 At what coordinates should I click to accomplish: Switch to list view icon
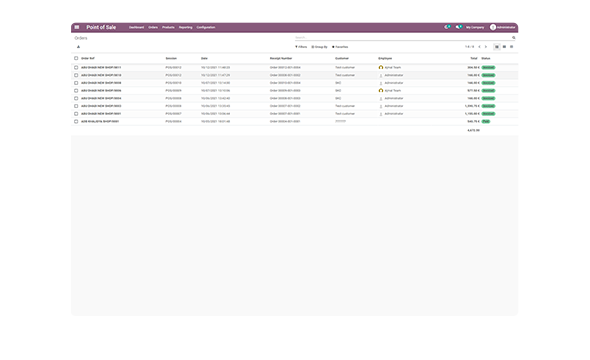(497, 47)
